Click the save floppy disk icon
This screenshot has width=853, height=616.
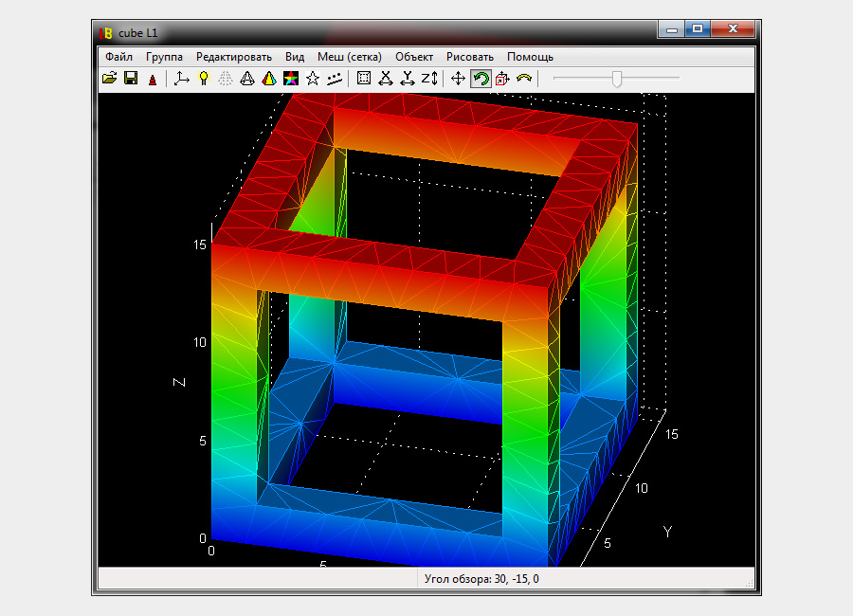[131, 79]
